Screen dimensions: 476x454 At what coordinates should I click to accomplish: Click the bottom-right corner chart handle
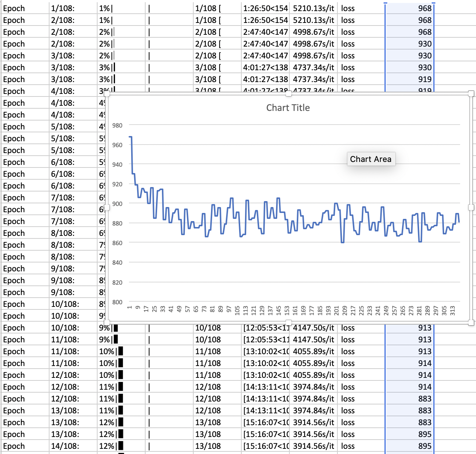pyautogui.click(x=470, y=323)
